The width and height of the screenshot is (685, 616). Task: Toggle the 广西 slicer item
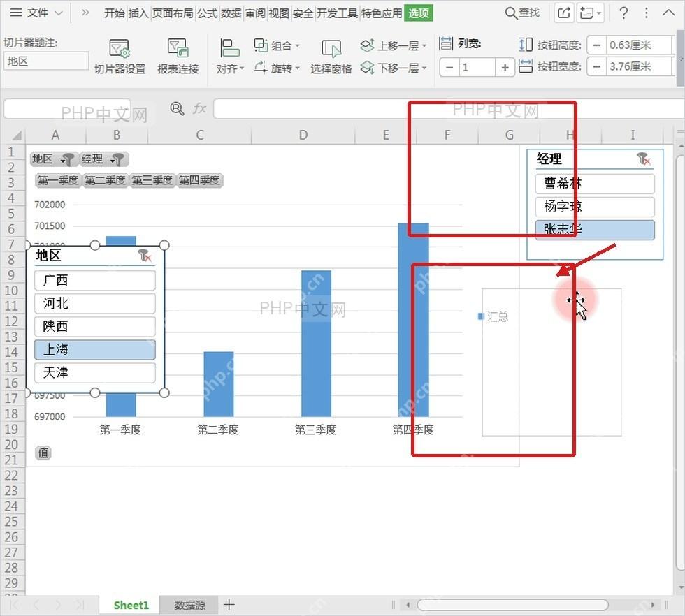95,280
